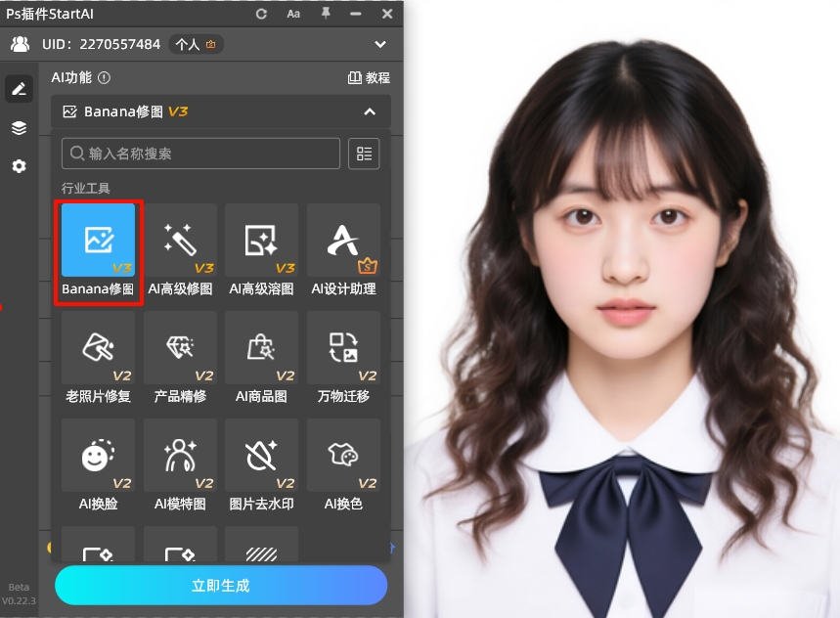Collapse the Banana修图 V3 section
This screenshot has width=840, height=618.
pyautogui.click(x=369, y=111)
